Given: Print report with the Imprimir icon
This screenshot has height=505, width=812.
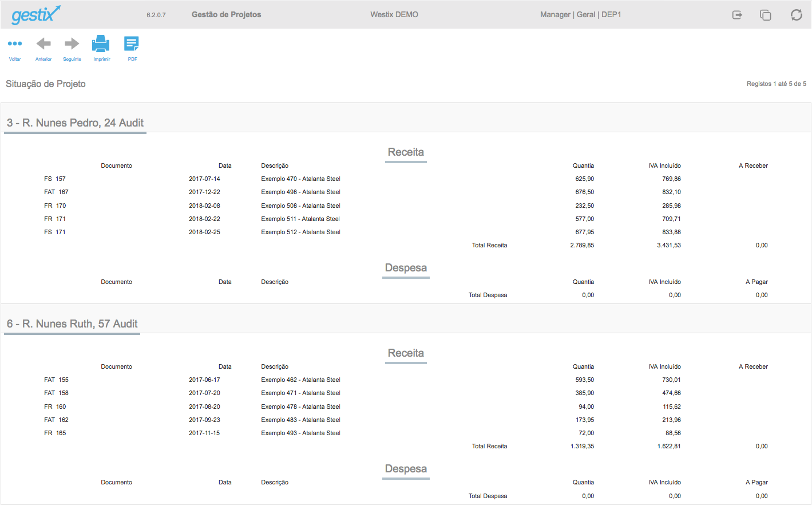Looking at the screenshot, I should tap(101, 44).
